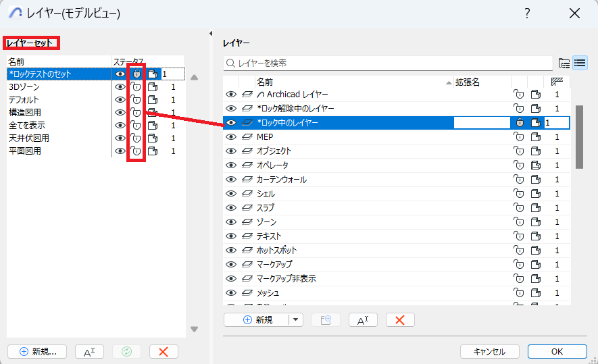
Task: Click layer type icon of MEP row
Action: [247, 137]
